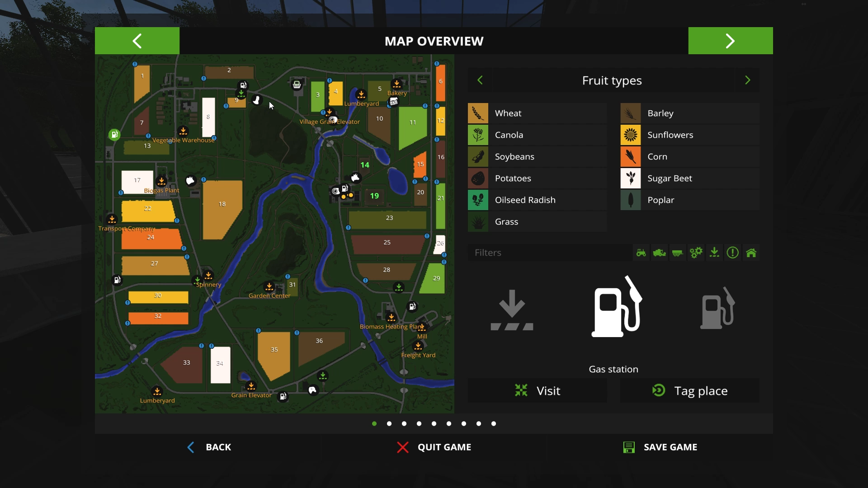Toggle Oilseed Radish fruit type
The height and width of the screenshot is (488, 868).
(537, 200)
